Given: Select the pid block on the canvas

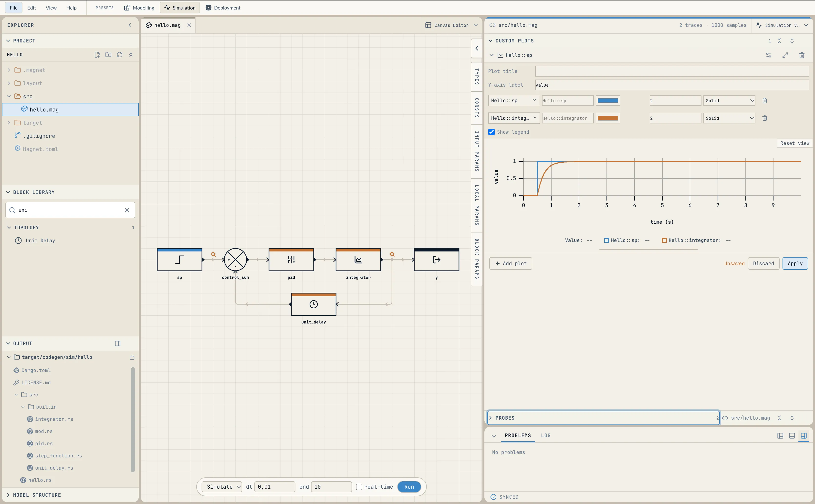Looking at the screenshot, I should [x=291, y=260].
